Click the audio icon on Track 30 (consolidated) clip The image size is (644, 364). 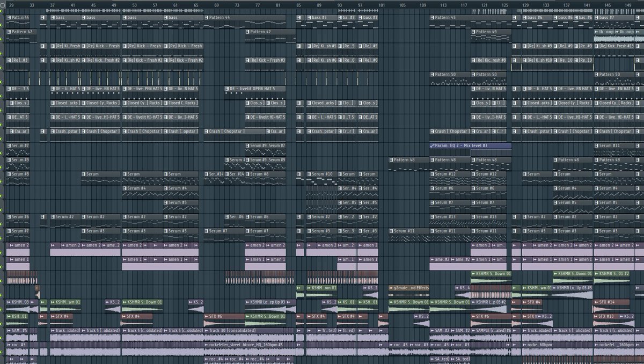click(x=207, y=331)
